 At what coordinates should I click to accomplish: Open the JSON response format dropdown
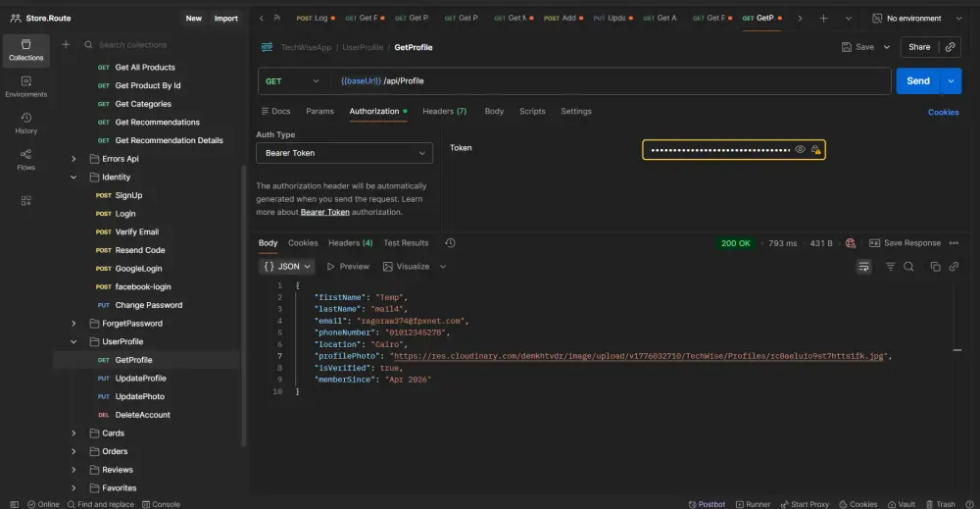pyautogui.click(x=287, y=267)
